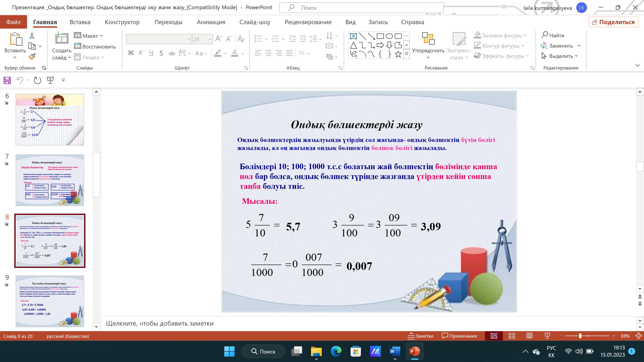Click the zoom slider handle
Image resolution: width=644 pixels, height=362 pixels.
coord(580,336)
